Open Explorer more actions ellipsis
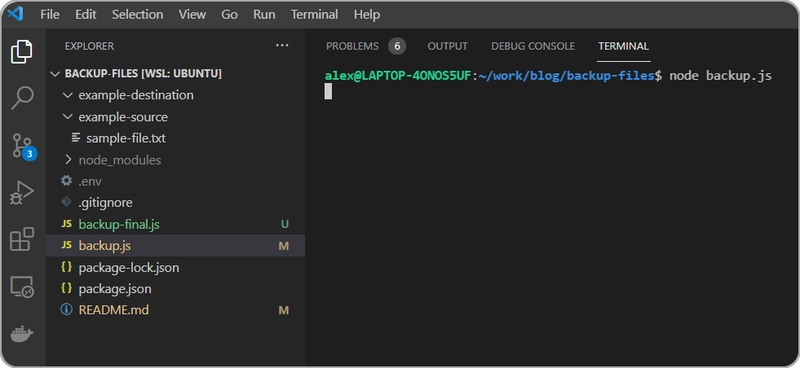This screenshot has width=800, height=368. (282, 46)
